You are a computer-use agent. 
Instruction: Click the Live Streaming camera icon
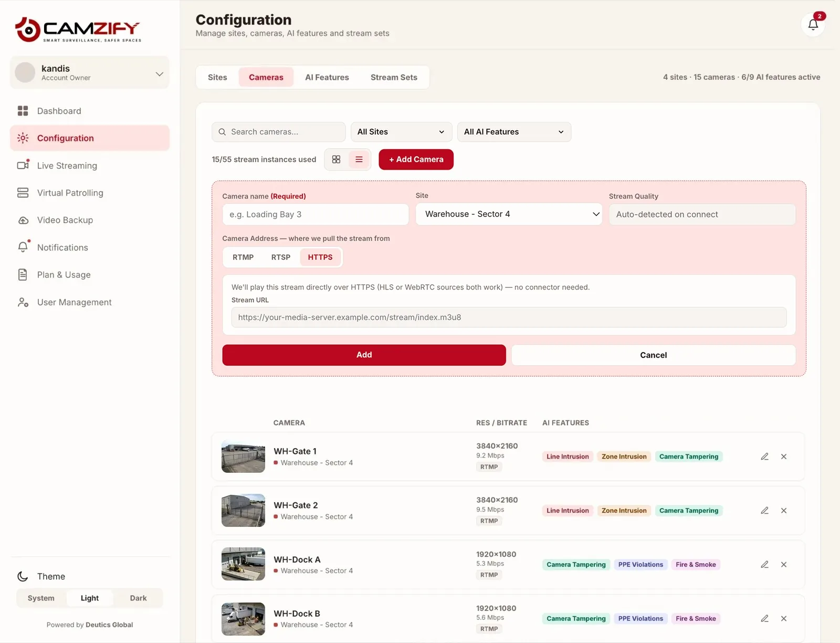point(23,165)
